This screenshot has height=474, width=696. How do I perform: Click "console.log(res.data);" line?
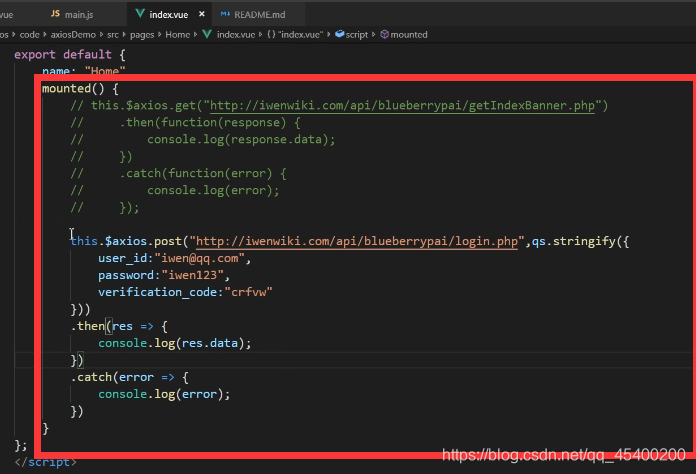click(x=174, y=343)
